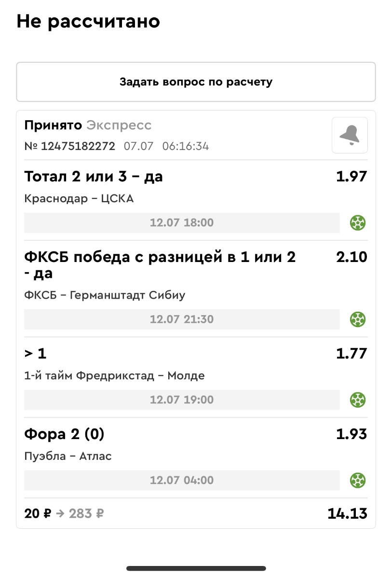The height and width of the screenshot is (579, 392).
Task: Open the ФКСБ – Германштадт Сибиу match
Action: (x=105, y=295)
